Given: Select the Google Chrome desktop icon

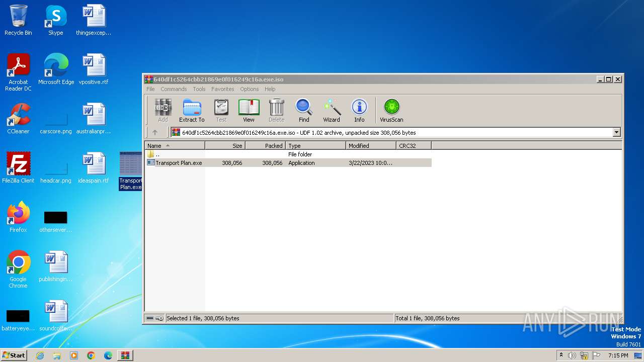Looking at the screenshot, I should [18, 269].
